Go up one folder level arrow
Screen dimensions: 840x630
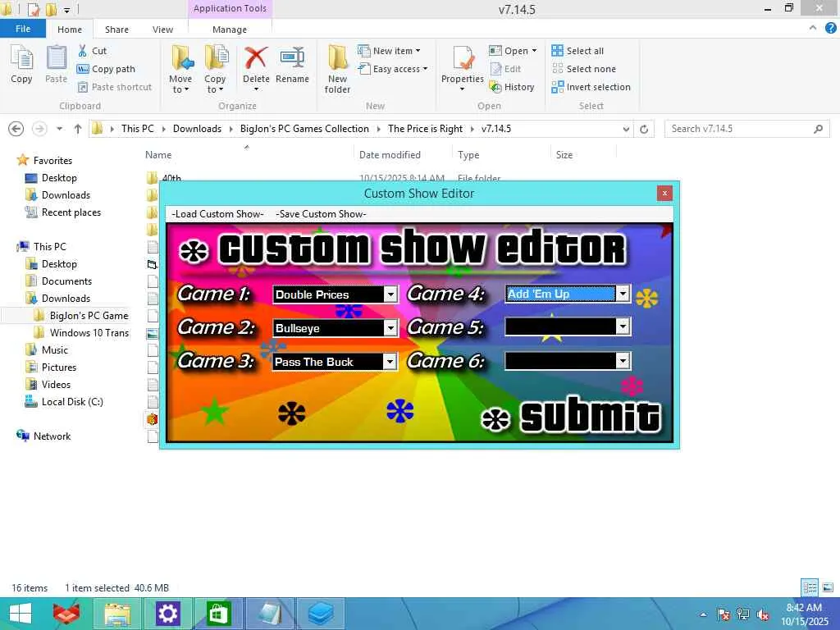click(78, 129)
